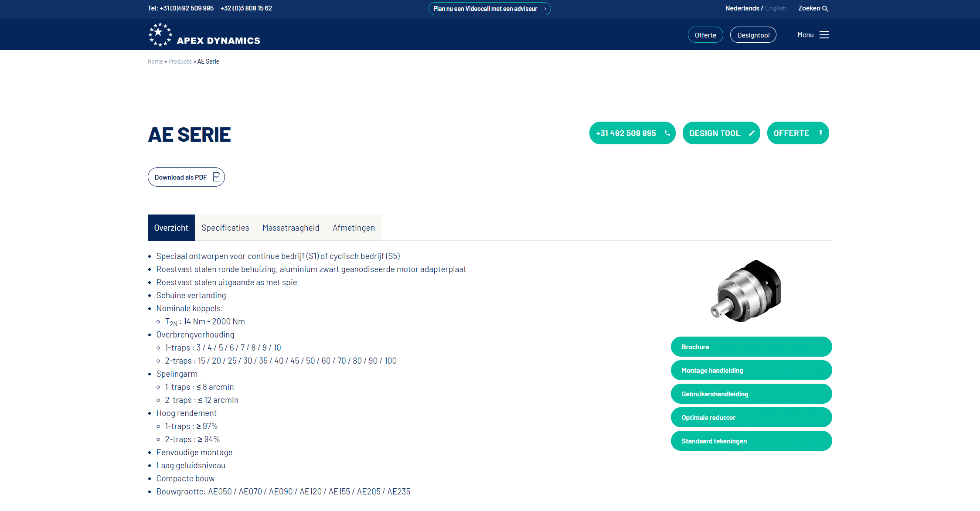The image size is (980, 511).
Task: Click the icon on the green OFFERTE button
Action: [x=820, y=133]
